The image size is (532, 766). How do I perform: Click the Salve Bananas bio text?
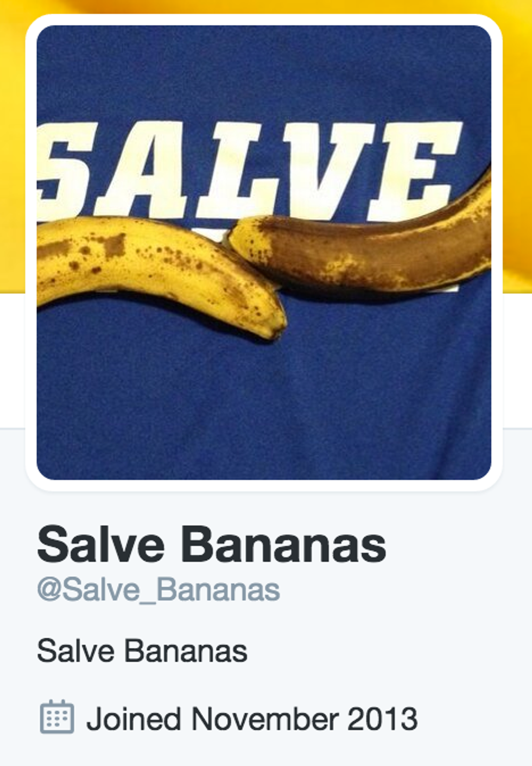pyautogui.click(x=142, y=651)
